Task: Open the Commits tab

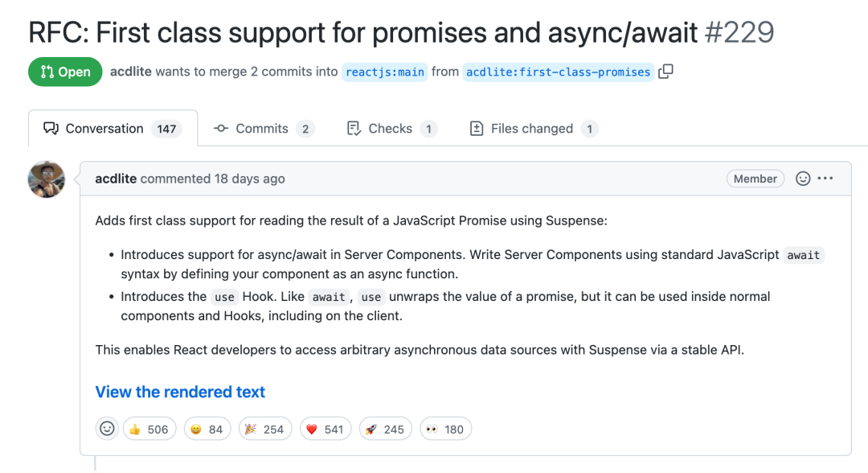Action: [264, 129]
